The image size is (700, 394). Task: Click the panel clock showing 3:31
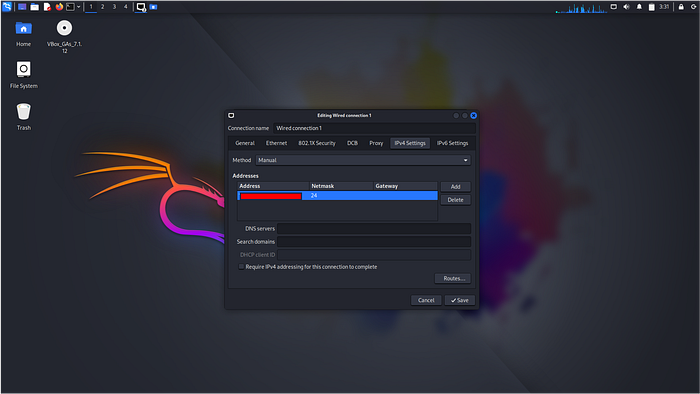[x=664, y=7]
